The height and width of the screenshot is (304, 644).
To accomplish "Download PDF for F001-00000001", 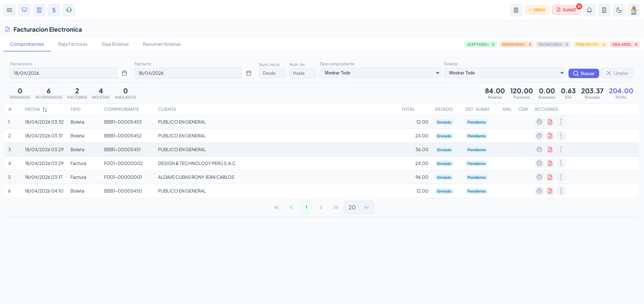I will (550, 177).
